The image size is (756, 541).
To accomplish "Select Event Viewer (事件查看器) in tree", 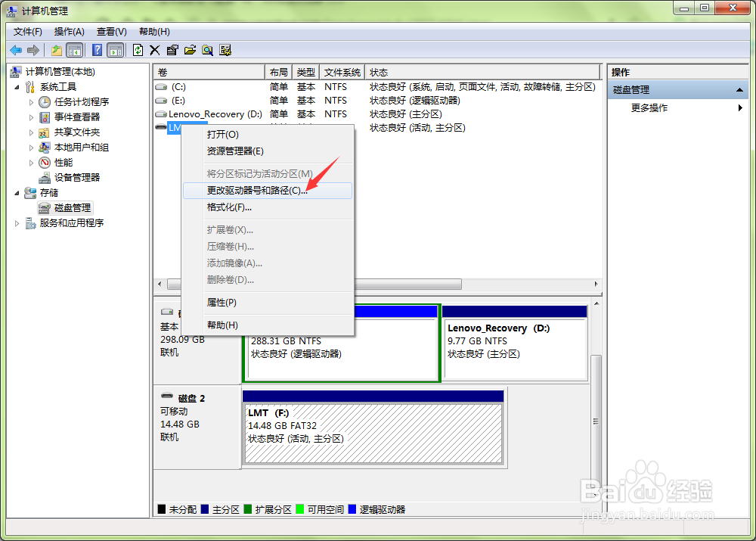I will (77, 117).
